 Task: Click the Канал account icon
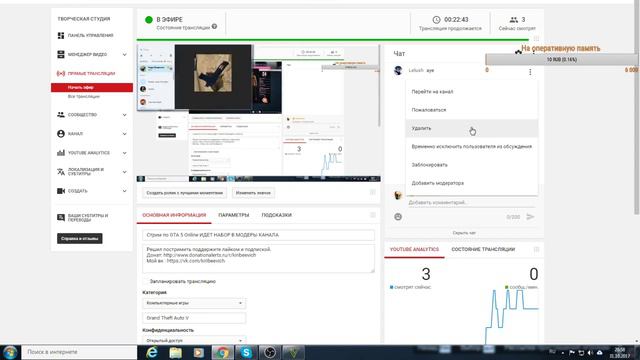coord(61,133)
